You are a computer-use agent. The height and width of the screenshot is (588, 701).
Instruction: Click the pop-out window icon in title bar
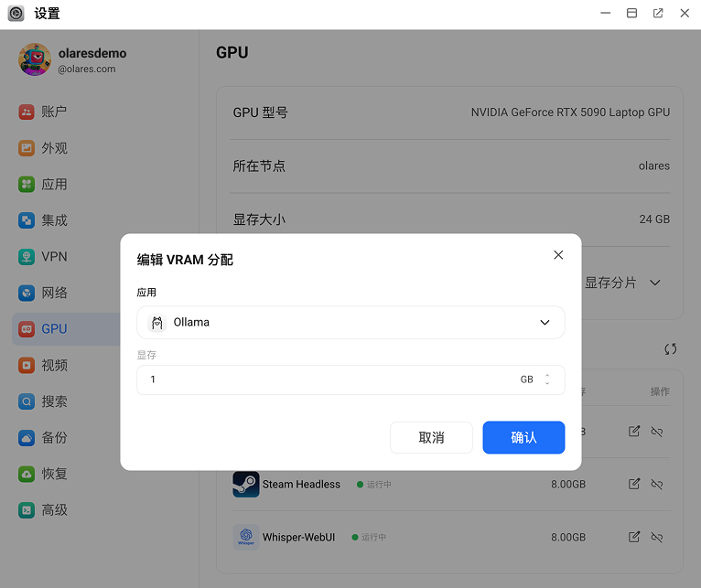pyautogui.click(x=658, y=13)
